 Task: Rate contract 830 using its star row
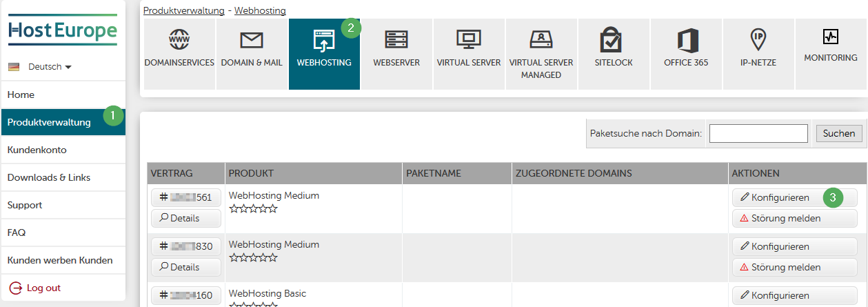tap(253, 257)
